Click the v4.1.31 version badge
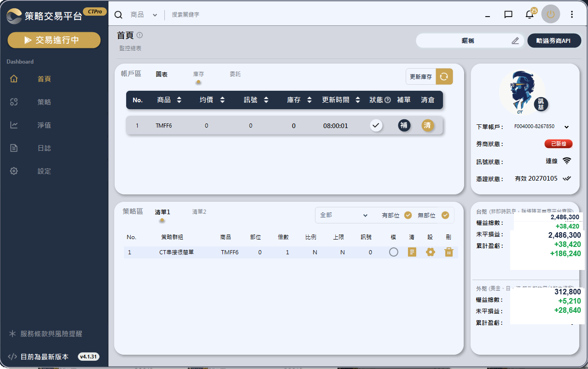Viewport: 588px width, 369px height. (88, 357)
